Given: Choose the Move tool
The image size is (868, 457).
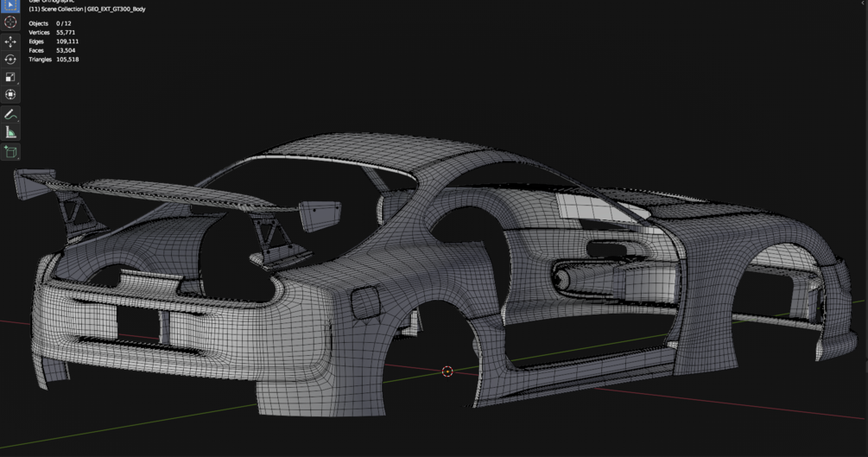Looking at the screenshot, I should (x=10, y=42).
